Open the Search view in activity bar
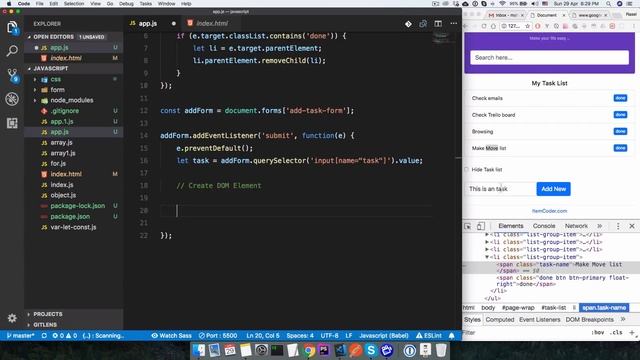Image resolution: width=640 pixels, height=360 pixels. 12,51
